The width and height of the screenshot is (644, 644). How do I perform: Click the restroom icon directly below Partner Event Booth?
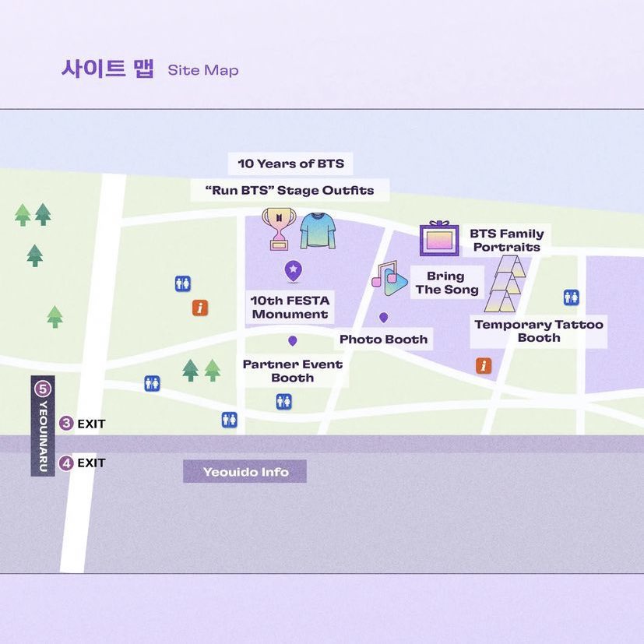(x=283, y=402)
